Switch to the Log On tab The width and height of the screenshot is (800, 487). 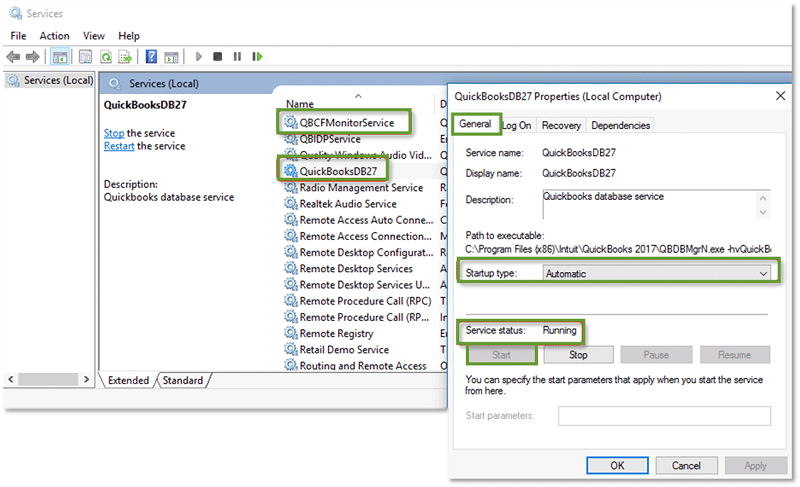[517, 125]
